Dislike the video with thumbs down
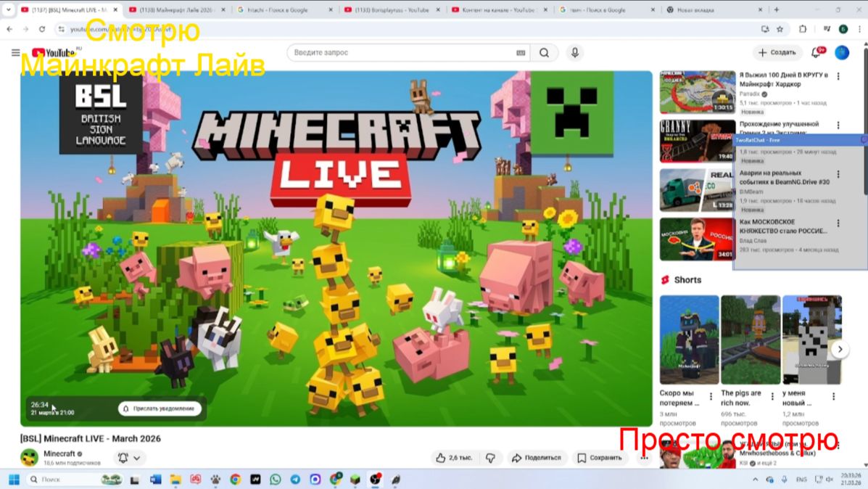Viewport: 868px width, 489px height. coord(490,458)
